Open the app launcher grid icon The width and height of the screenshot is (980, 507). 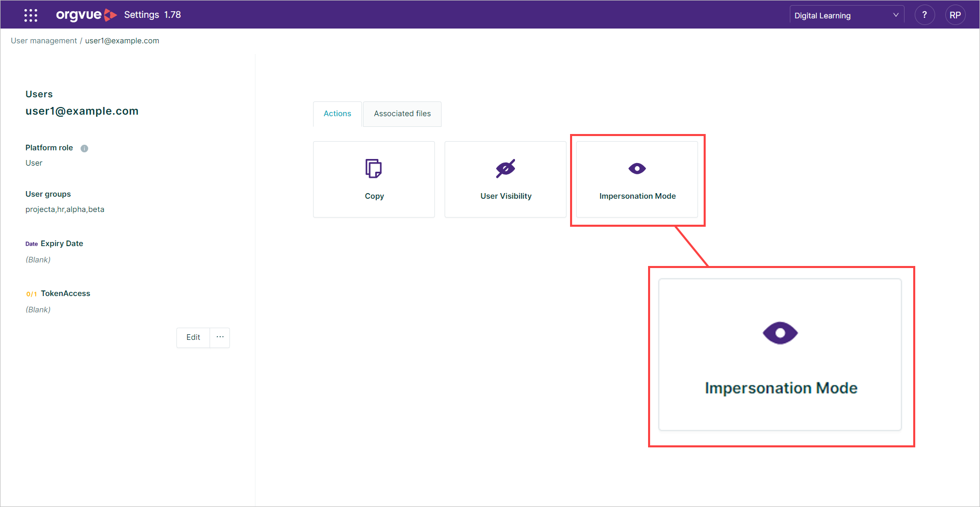pos(31,15)
